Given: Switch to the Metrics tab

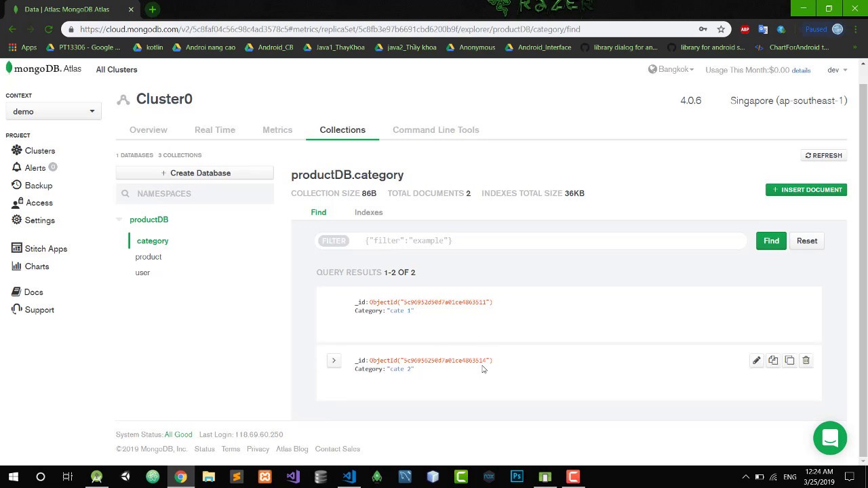Looking at the screenshot, I should pos(277,129).
